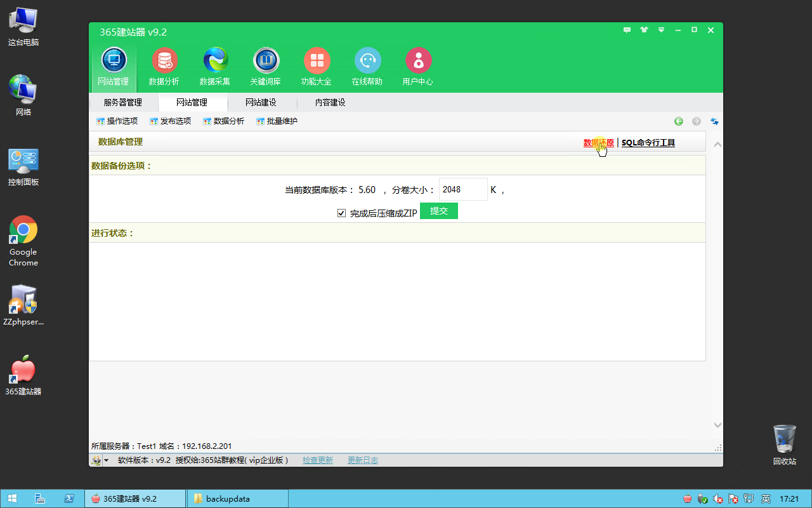Image resolution: width=812 pixels, height=508 pixels.
Task: Click the 所属服务器 Test1 status text
Action: tap(161, 446)
